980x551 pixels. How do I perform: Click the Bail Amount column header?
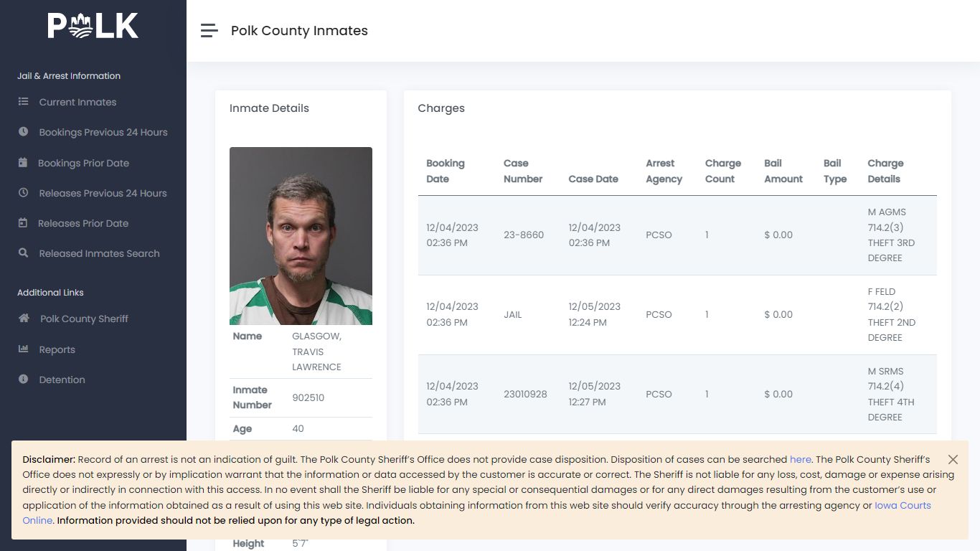tap(783, 171)
